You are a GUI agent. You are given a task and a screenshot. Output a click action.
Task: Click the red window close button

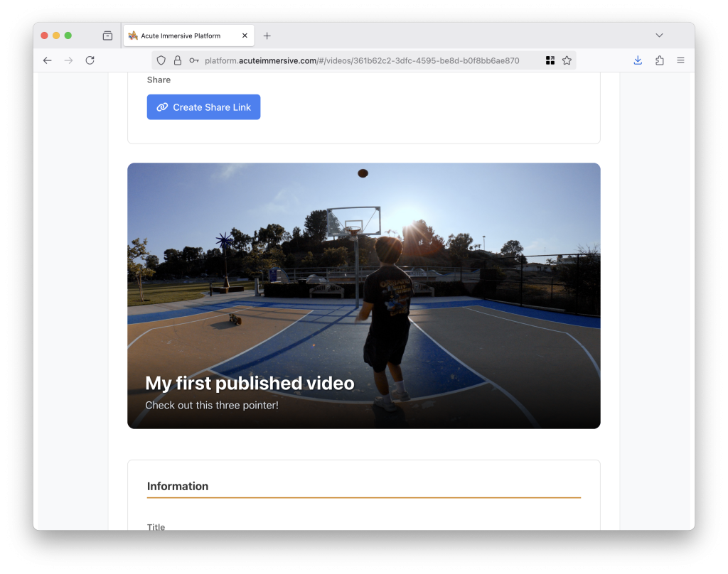click(45, 36)
